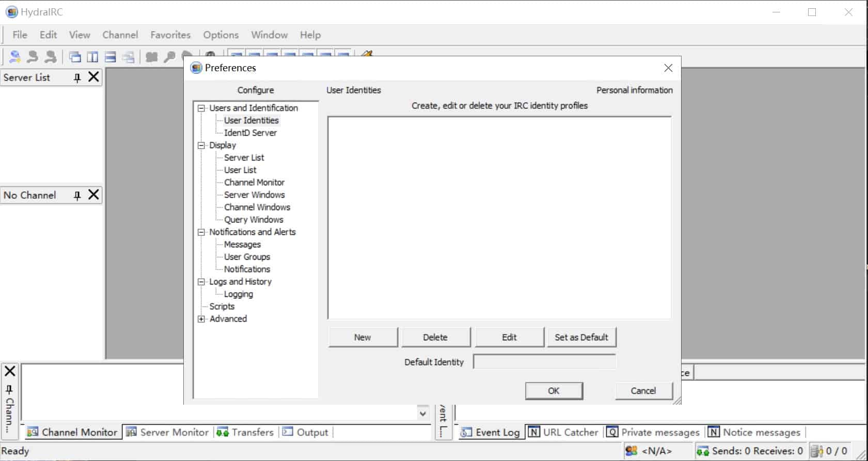Click the Tile windows vertically icon

point(93,57)
